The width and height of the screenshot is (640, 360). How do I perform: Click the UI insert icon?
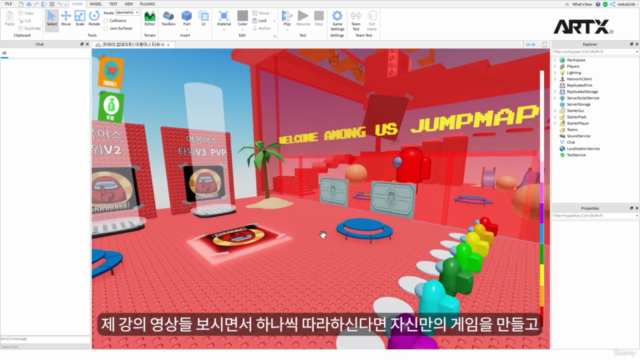pos(203,18)
